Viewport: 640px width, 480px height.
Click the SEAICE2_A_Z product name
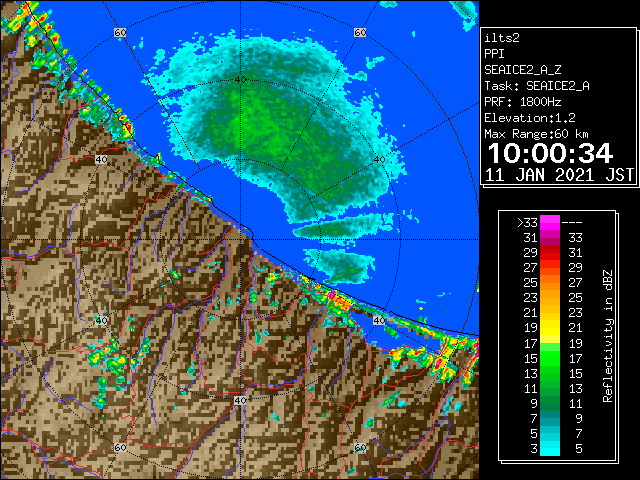pyautogui.click(x=523, y=70)
